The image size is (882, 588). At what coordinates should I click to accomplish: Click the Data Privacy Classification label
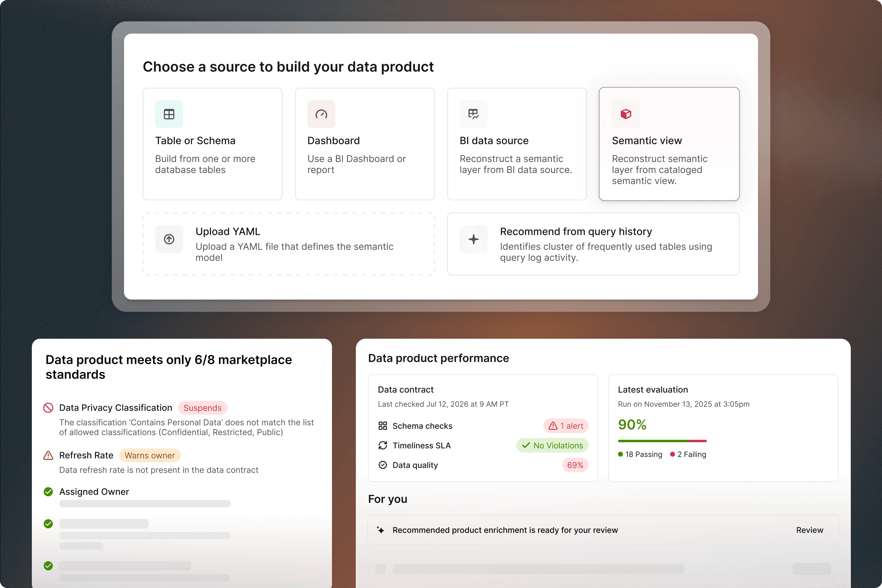pos(115,408)
